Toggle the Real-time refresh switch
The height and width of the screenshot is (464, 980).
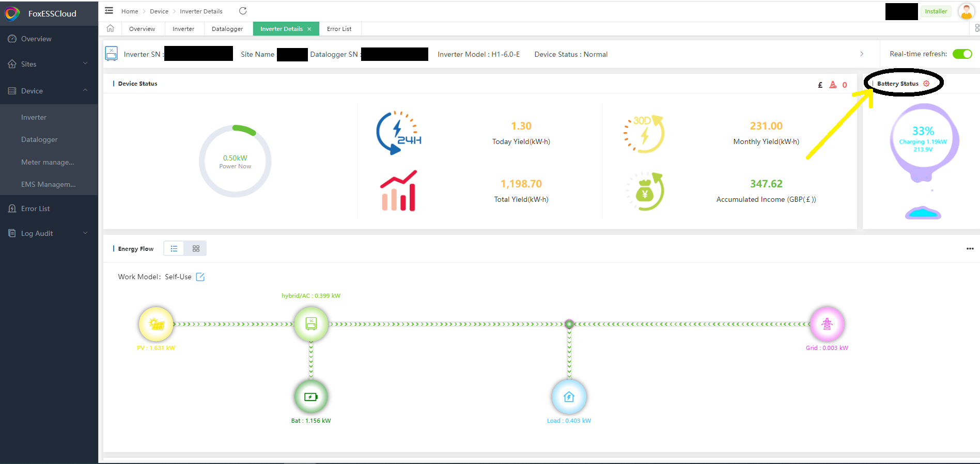(x=962, y=54)
